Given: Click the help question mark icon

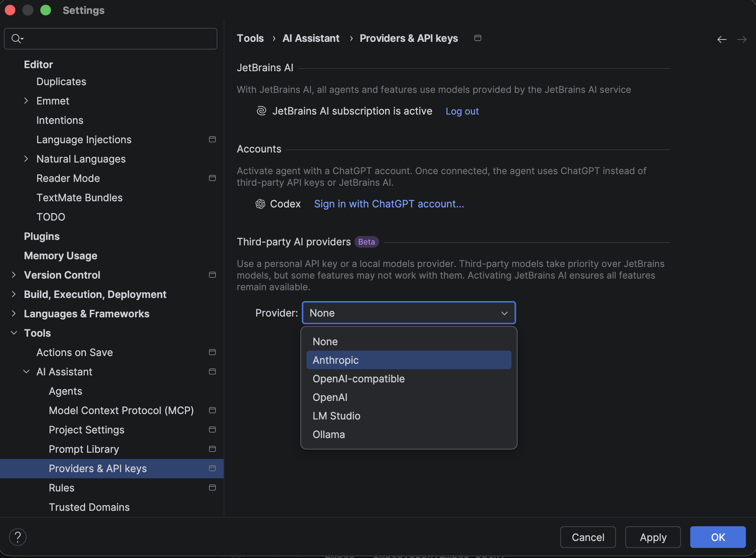Looking at the screenshot, I should pos(18,537).
